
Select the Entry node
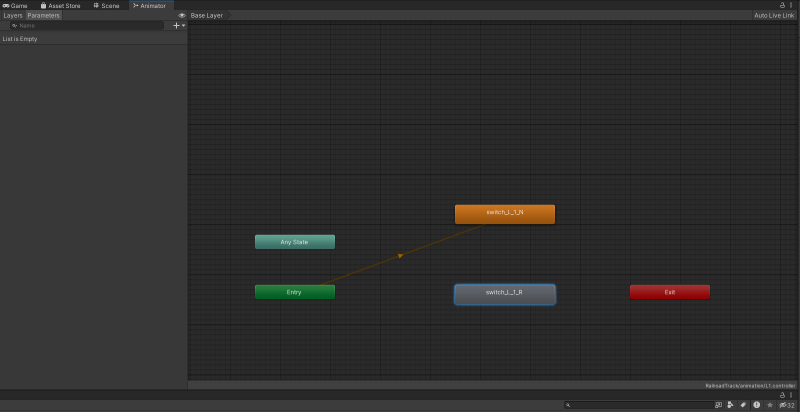tap(295, 292)
